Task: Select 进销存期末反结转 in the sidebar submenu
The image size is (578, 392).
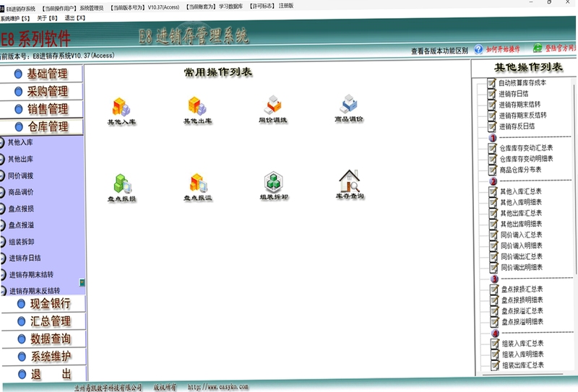Action: (35, 291)
